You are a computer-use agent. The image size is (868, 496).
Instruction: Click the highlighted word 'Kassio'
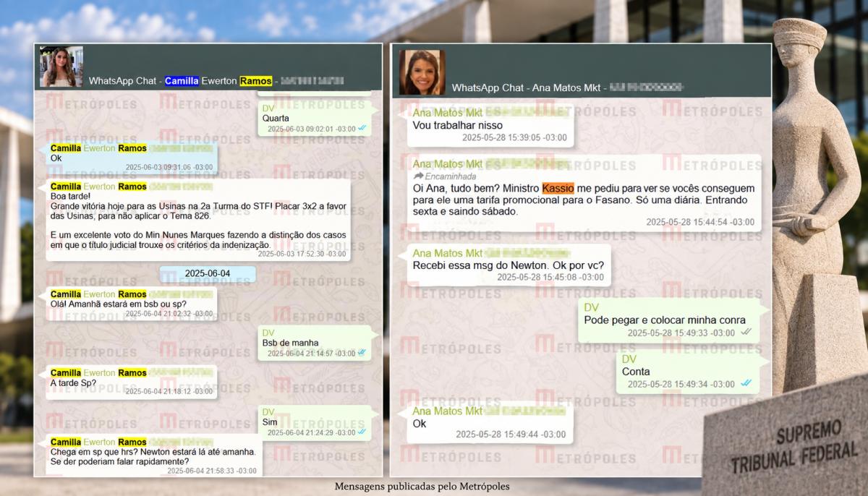(558, 188)
